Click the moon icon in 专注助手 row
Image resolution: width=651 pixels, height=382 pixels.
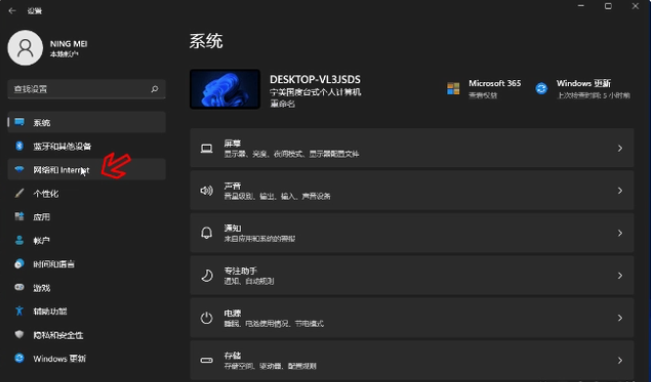pos(206,275)
